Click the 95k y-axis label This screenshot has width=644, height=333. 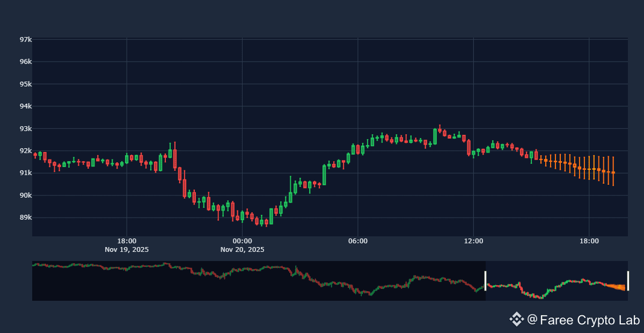coord(26,84)
